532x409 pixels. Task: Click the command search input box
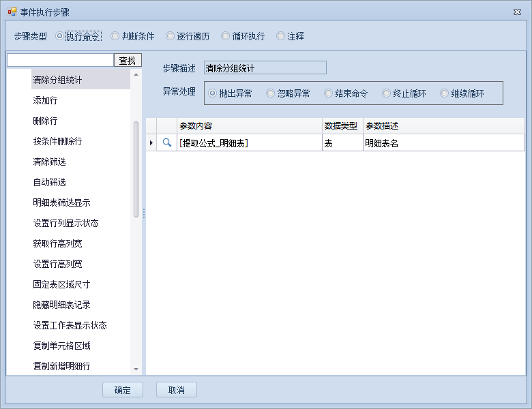[x=60, y=61]
